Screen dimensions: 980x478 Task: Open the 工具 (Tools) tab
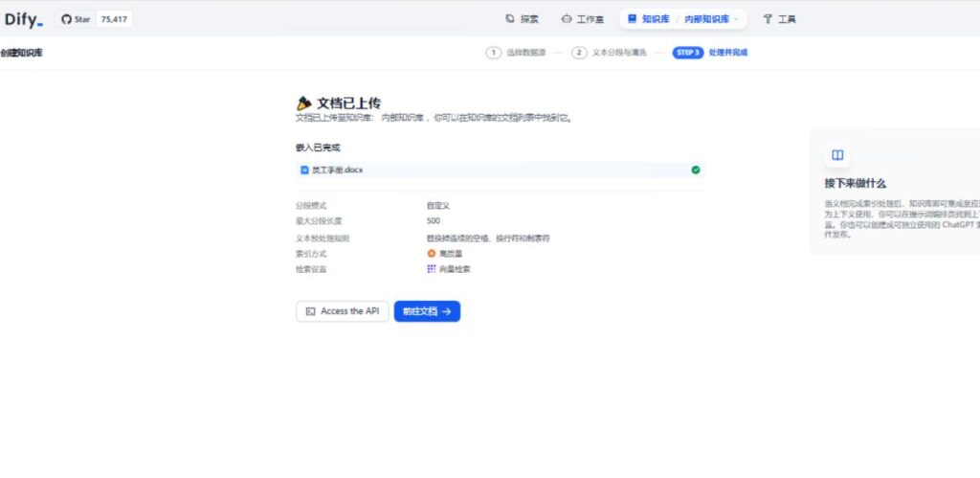(779, 19)
